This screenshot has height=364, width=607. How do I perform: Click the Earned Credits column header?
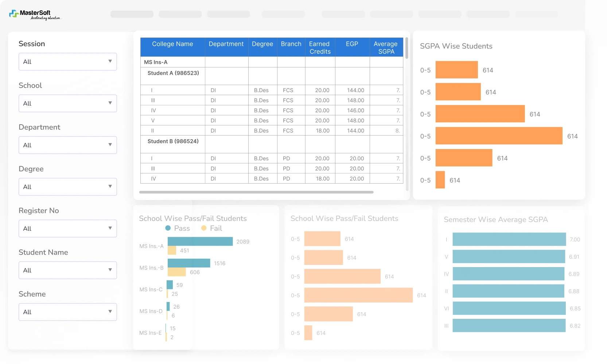[320, 47]
